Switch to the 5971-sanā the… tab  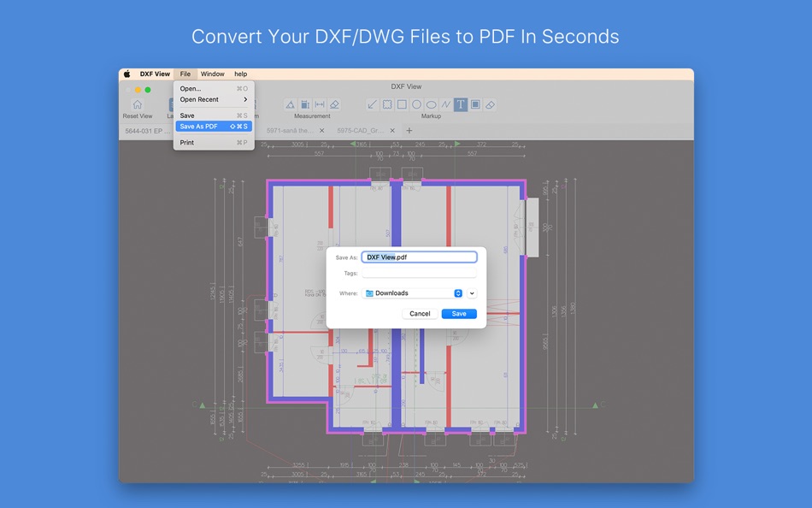point(290,131)
